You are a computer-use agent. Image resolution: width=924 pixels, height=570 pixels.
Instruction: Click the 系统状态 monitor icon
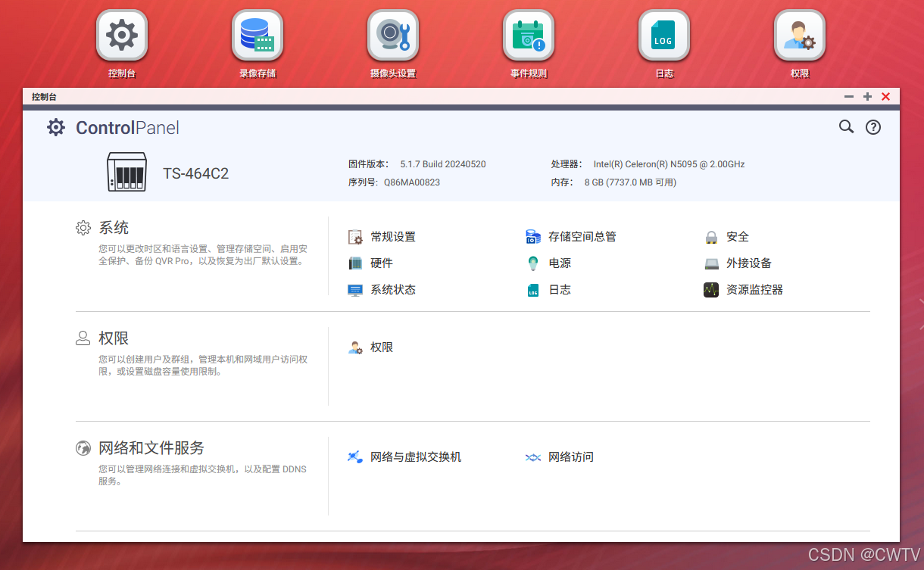pos(355,290)
